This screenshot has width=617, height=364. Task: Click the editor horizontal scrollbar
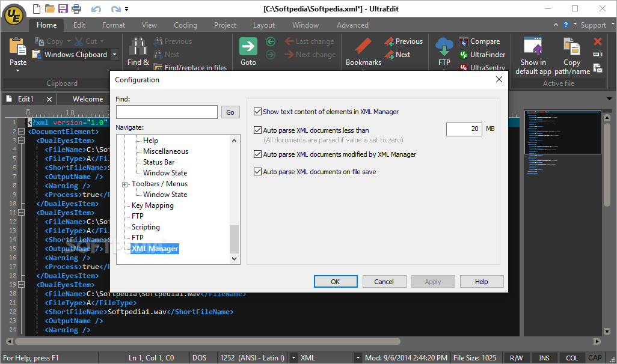207,342
